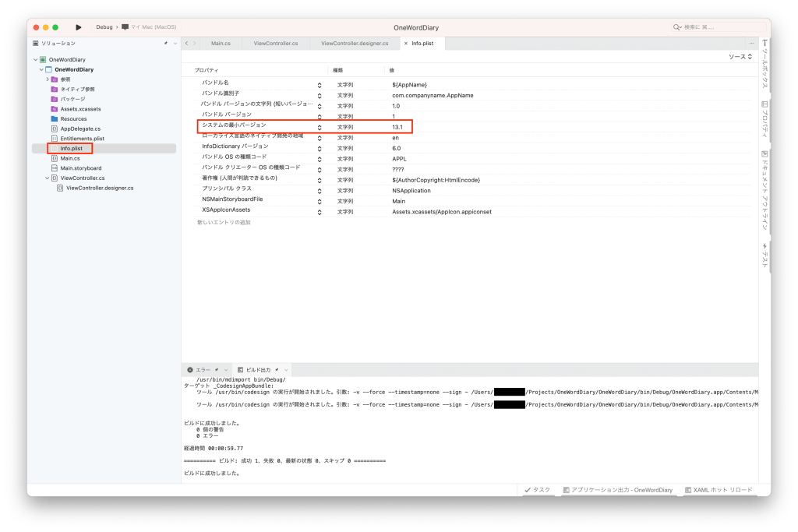Open the タスク panel in status bar
The height and width of the screenshot is (532, 798).
click(538, 490)
